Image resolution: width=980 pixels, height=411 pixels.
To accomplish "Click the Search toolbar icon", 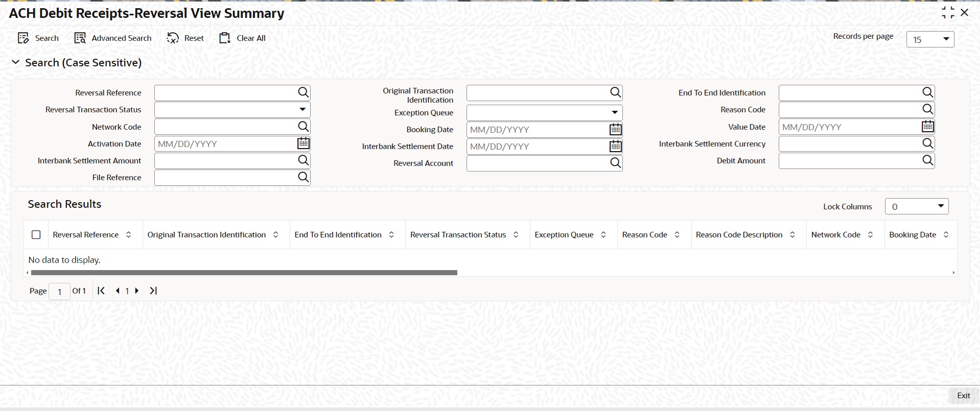I will coord(23,38).
